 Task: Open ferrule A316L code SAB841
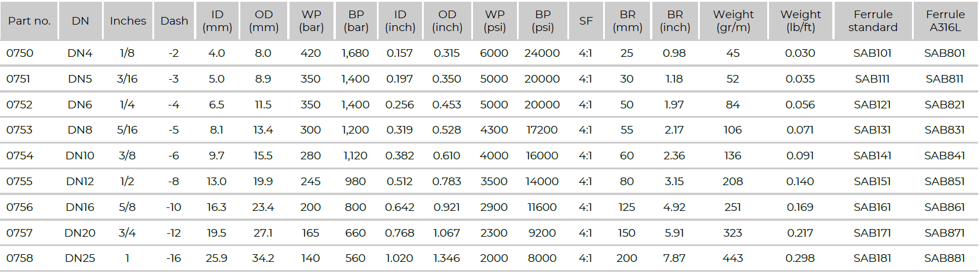pyautogui.click(x=944, y=156)
